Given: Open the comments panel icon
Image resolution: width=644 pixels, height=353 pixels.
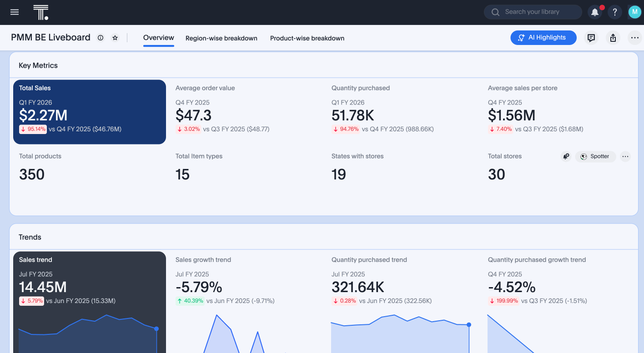Looking at the screenshot, I should pyautogui.click(x=591, y=38).
